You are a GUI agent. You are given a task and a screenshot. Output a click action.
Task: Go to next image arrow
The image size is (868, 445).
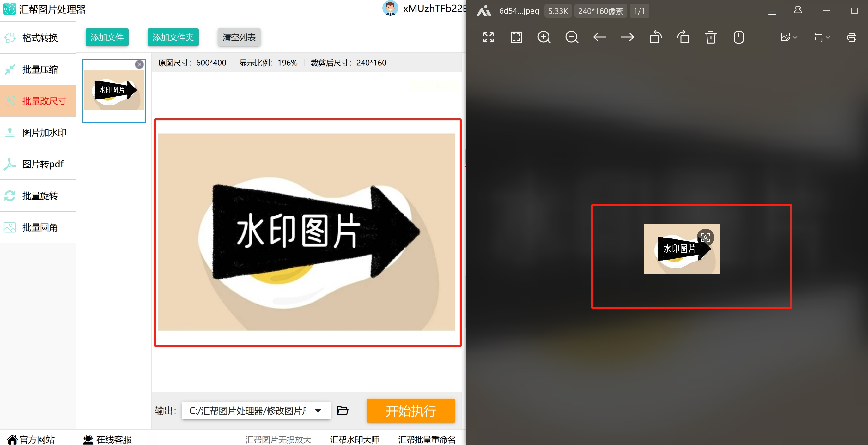(x=627, y=37)
